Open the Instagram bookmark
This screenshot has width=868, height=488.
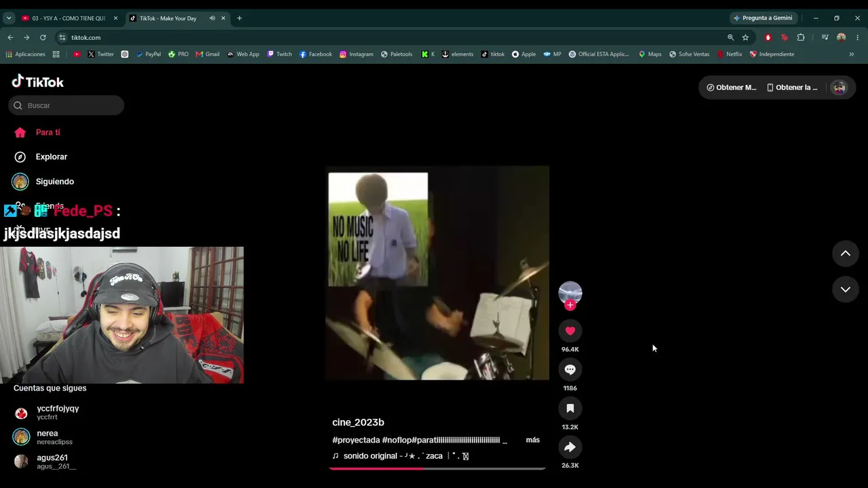(356, 54)
